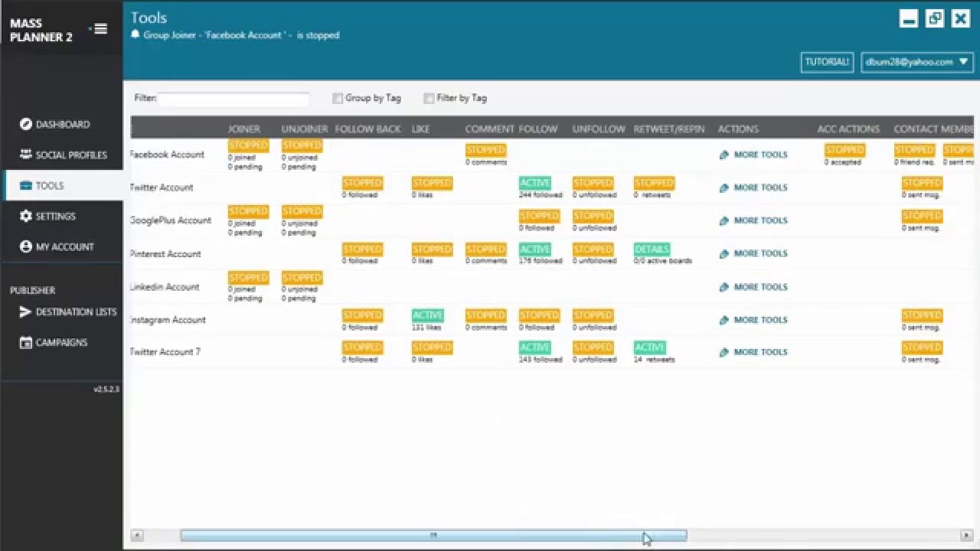Click the Destination Lists arrow icon
The image size is (980, 551).
point(26,311)
